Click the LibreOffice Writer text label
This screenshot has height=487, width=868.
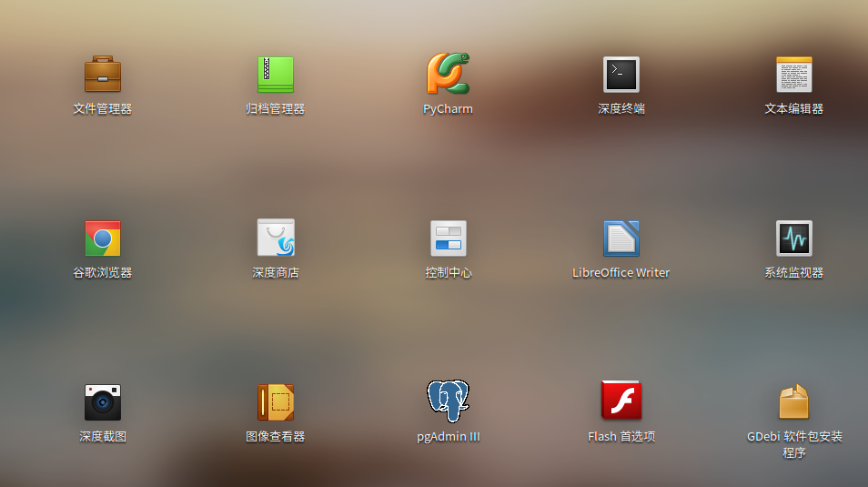(x=621, y=272)
